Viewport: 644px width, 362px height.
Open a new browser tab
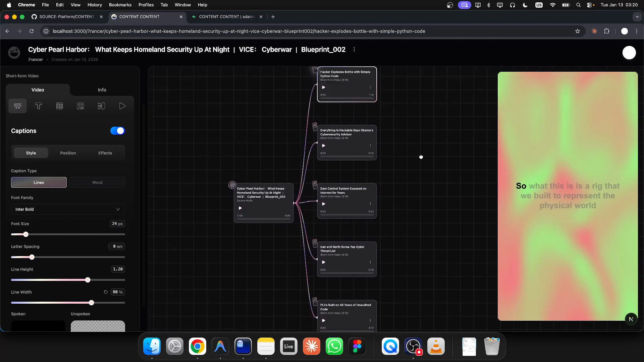(x=273, y=17)
